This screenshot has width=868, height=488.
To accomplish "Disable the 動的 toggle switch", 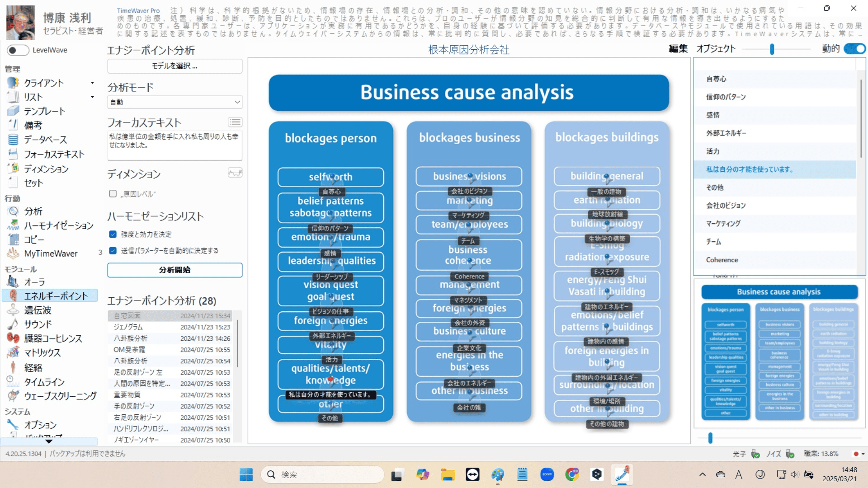I will (x=854, y=49).
